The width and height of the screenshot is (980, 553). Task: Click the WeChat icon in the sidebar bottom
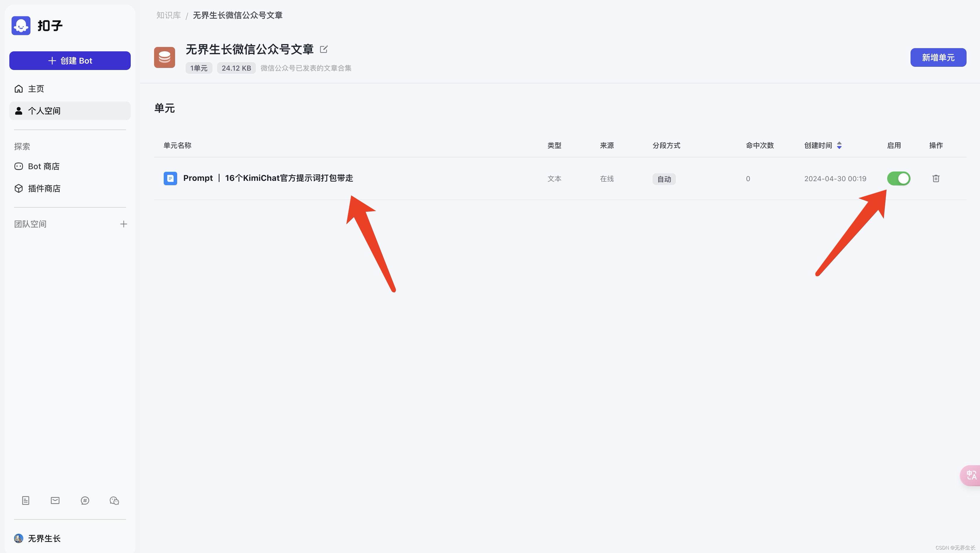pyautogui.click(x=114, y=501)
